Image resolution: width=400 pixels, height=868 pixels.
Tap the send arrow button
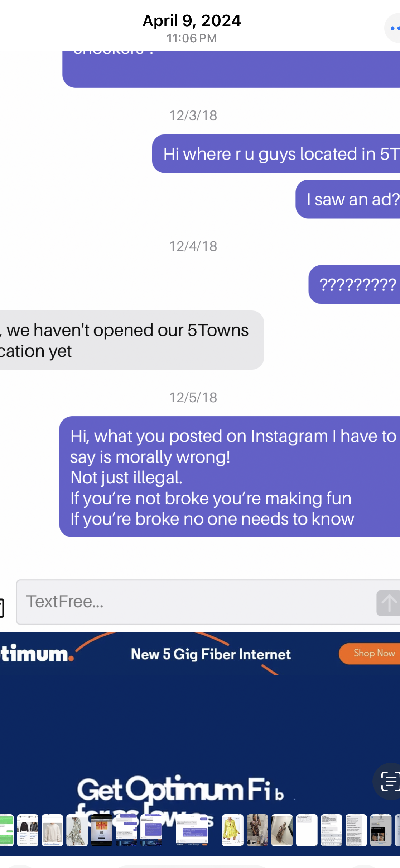click(x=389, y=603)
